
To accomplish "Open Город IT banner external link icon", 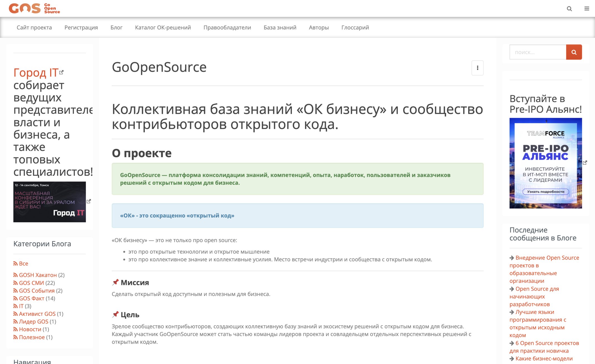I will tap(89, 201).
